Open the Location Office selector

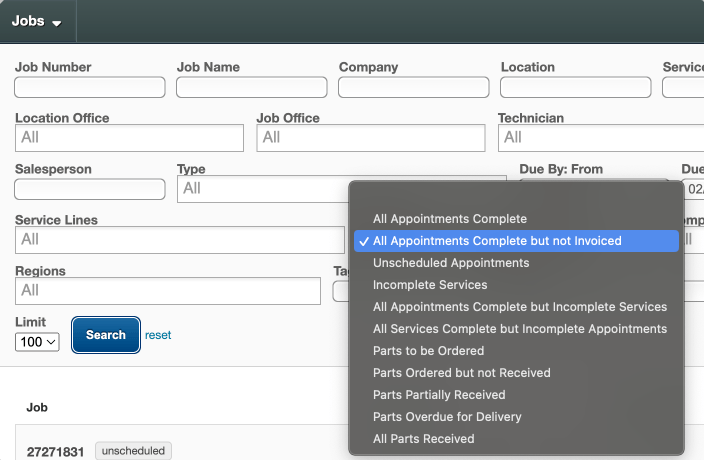(x=129, y=138)
